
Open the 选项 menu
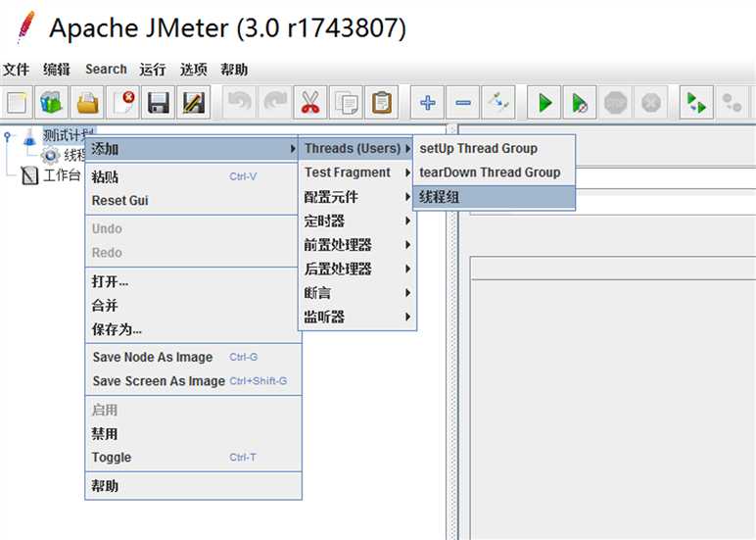click(x=193, y=70)
